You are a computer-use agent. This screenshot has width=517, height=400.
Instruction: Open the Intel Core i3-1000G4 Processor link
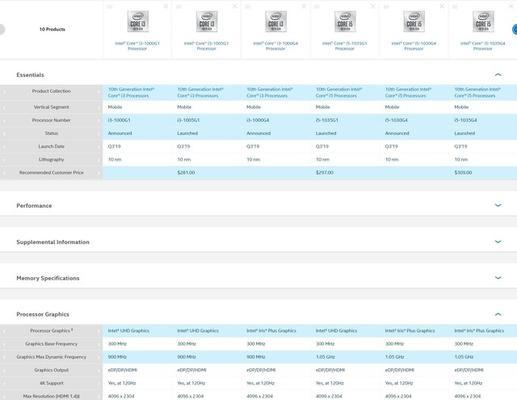tap(275, 46)
